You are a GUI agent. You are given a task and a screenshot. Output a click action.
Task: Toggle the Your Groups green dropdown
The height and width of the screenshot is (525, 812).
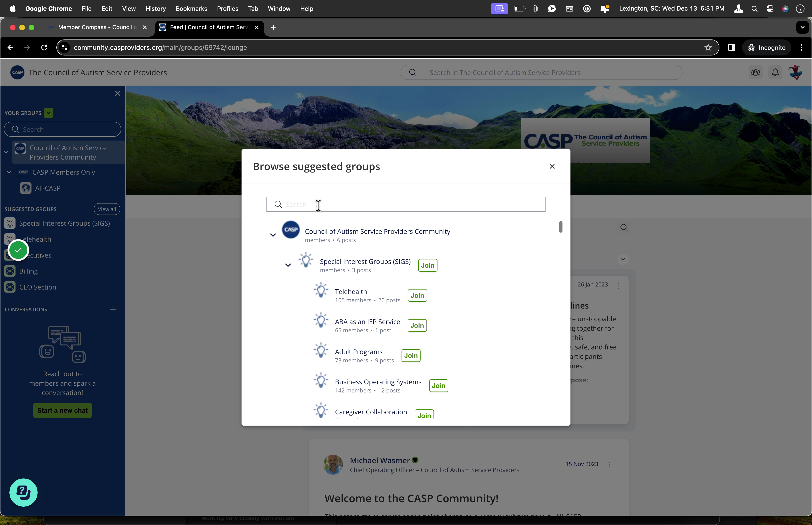click(x=48, y=113)
